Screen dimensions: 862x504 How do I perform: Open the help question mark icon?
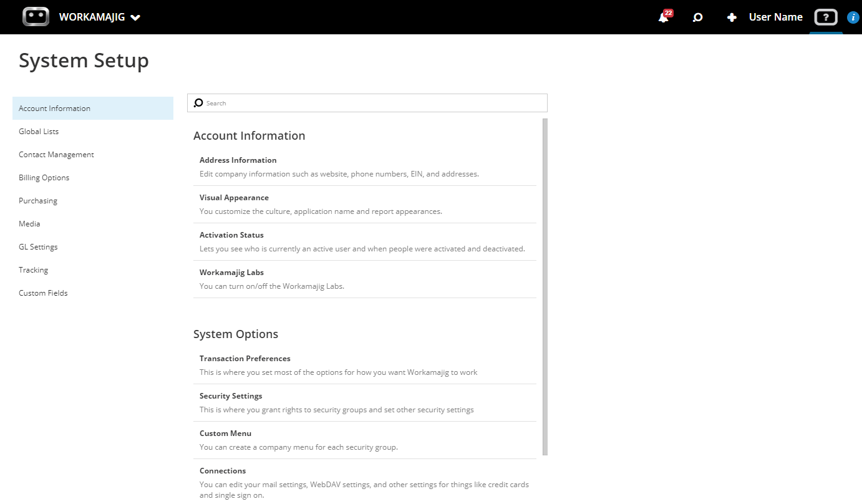pos(826,17)
